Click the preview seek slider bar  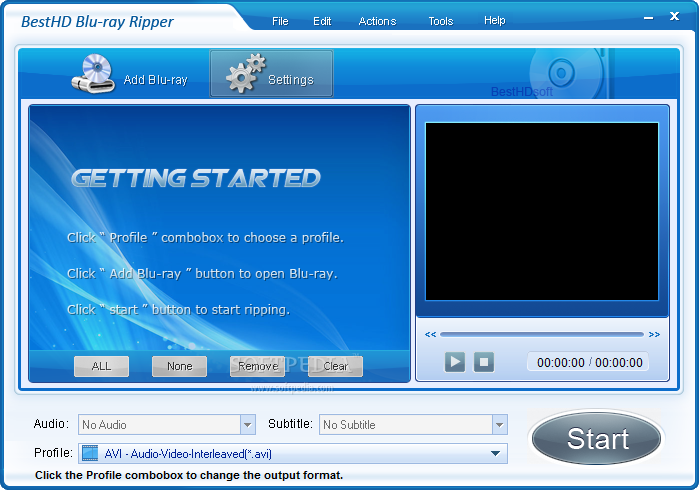[542, 334]
